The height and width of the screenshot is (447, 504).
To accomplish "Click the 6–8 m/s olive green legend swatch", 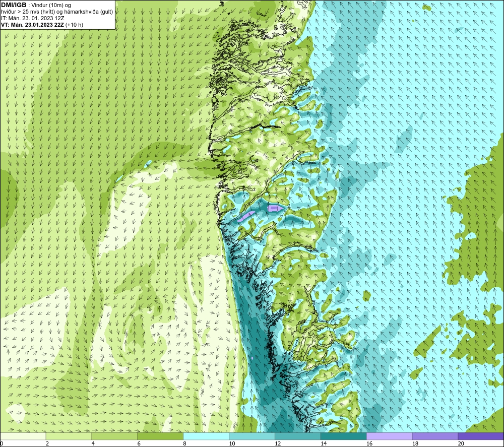I will pos(160,436).
